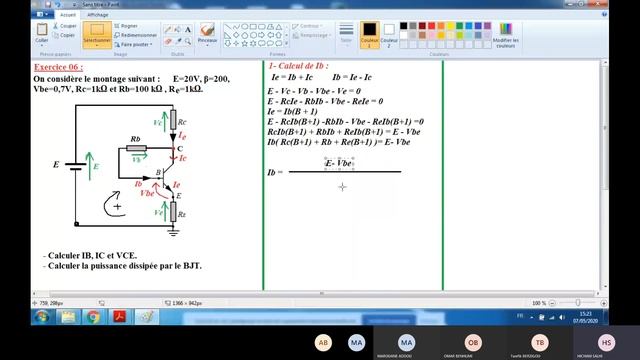Expand the shapes gallery more arrow
This screenshot has width=640, height=360.
tap(287, 43)
